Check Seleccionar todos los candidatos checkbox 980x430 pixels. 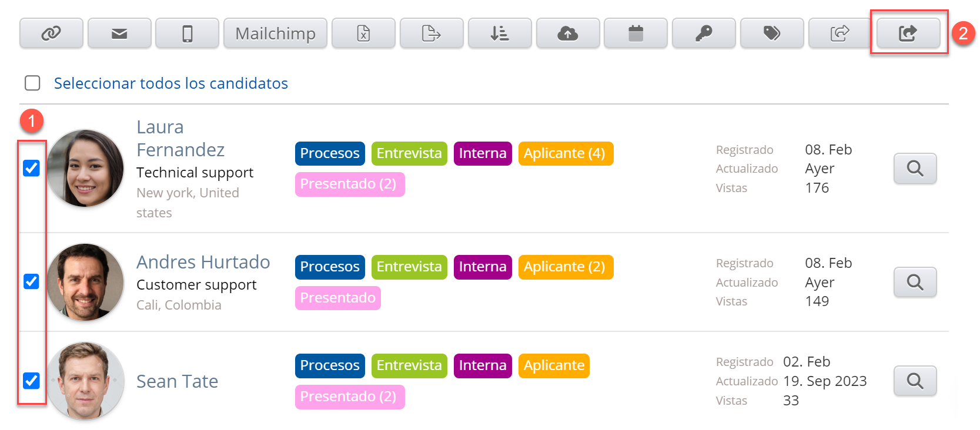(32, 83)
